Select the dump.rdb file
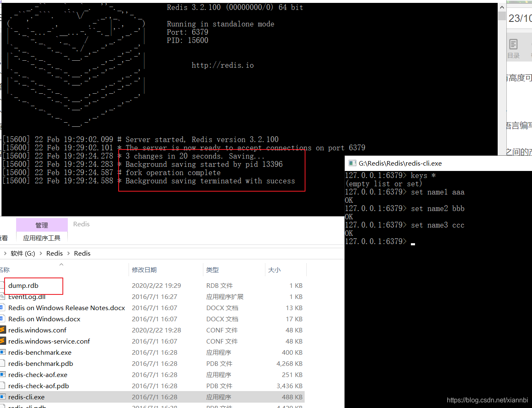The width and height of the screenshot is (532, 408). (x=23, y=286)
